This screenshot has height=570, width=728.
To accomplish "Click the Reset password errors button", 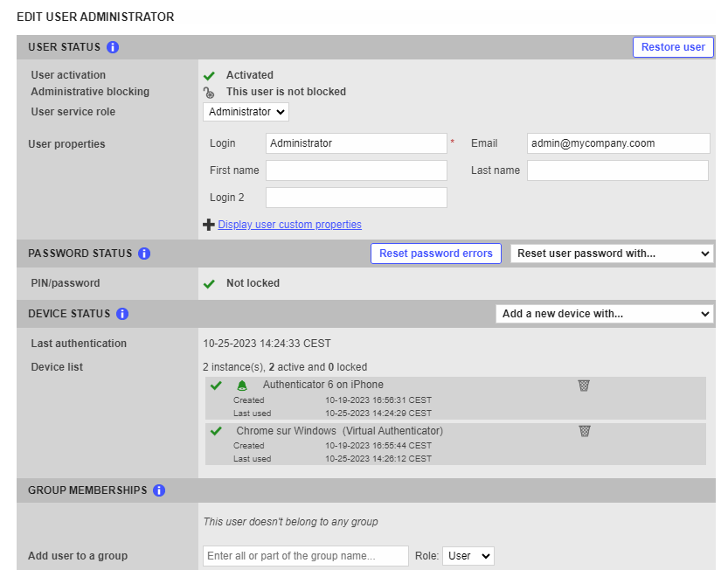I will (436, 254).
